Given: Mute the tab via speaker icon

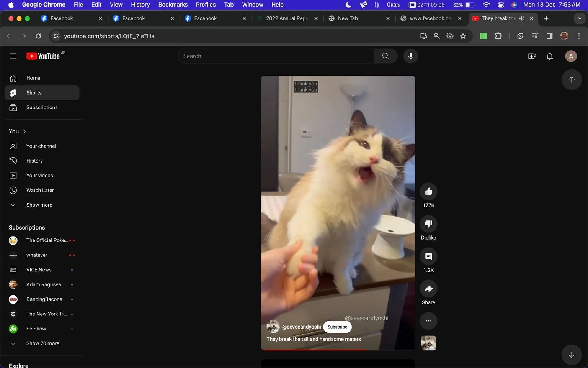Looking at the screenshot, I should pyautogui.click(x=521, y=18).
